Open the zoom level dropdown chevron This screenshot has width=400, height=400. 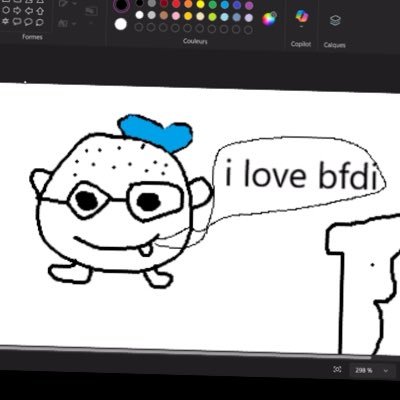point(386,371)
